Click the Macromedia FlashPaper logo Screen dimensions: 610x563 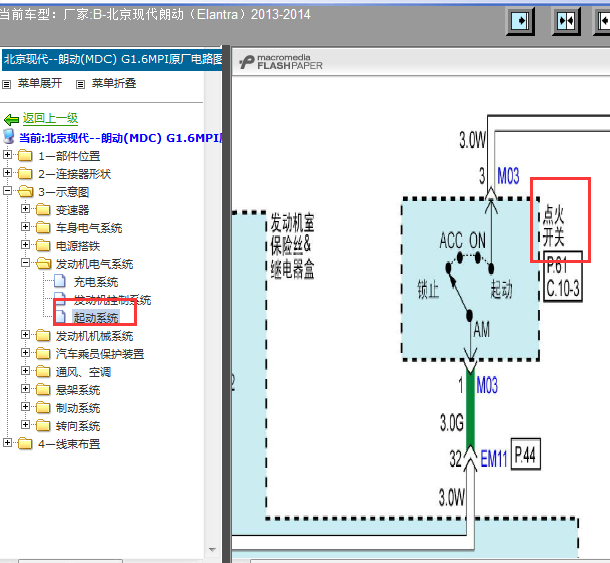point(281,62)
